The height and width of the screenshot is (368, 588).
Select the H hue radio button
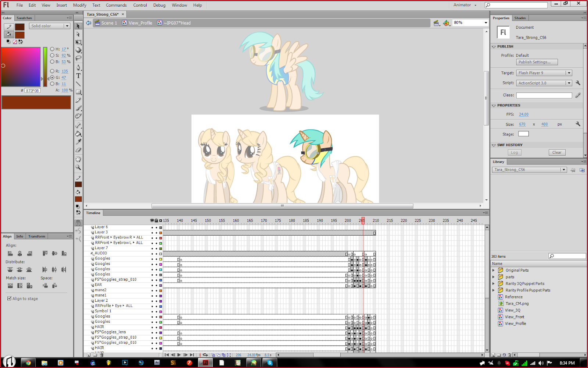(x=52, y=49)
